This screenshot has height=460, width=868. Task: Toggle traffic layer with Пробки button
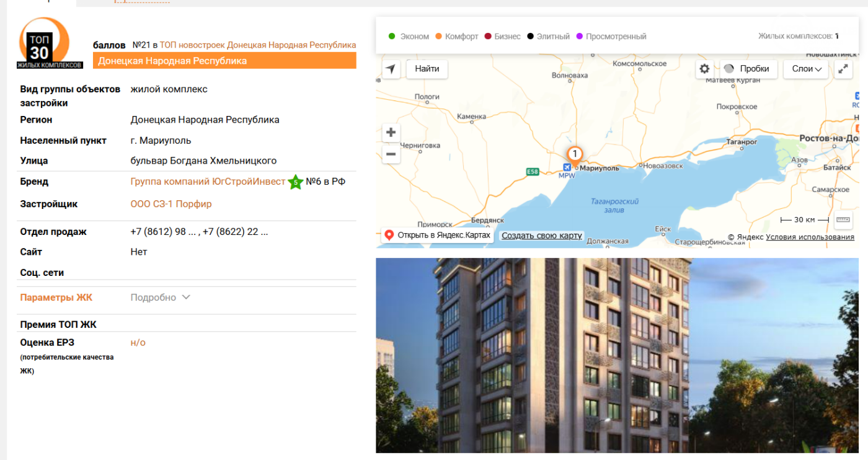[747, 69]
